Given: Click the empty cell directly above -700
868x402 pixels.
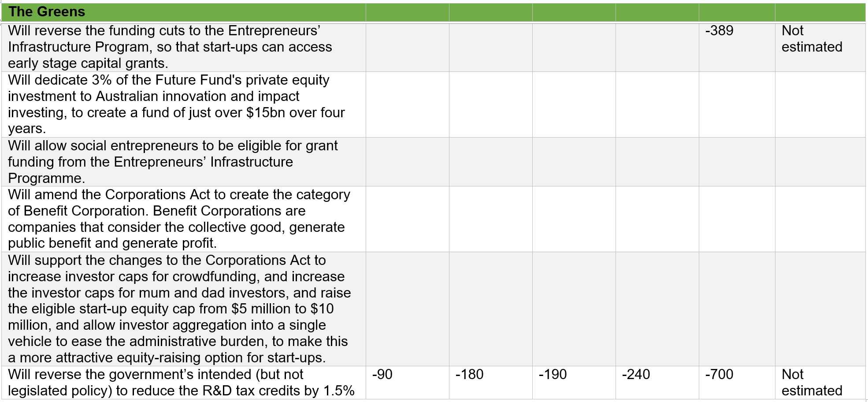Looking at the screenshot, I should [737, 309].
